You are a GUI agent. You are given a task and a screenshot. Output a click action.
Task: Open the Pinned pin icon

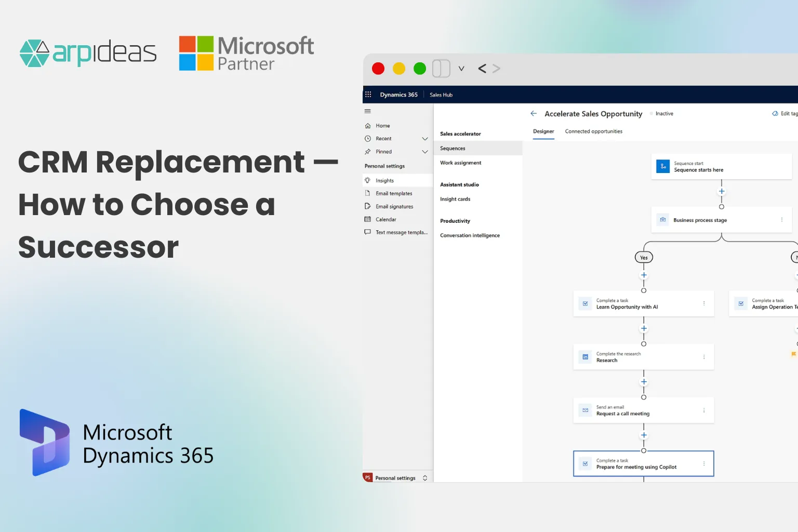coord(368,152)
